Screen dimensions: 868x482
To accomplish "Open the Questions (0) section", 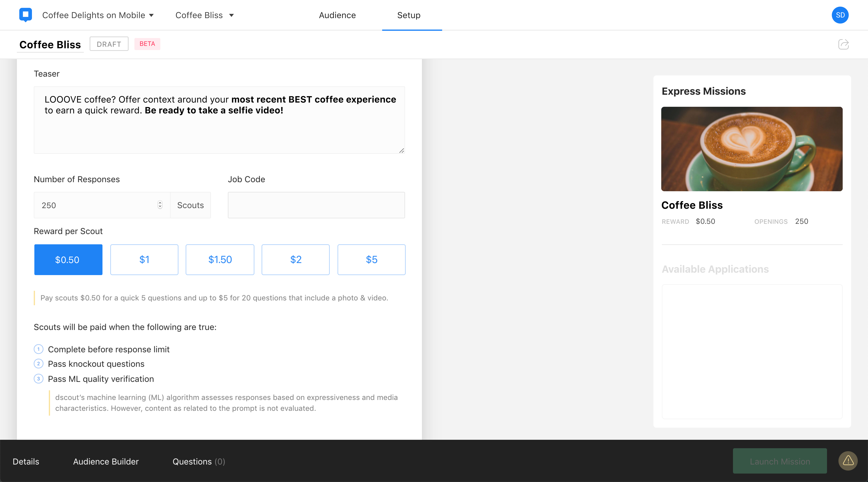I will pyautogui.click(x=199, y=461).
